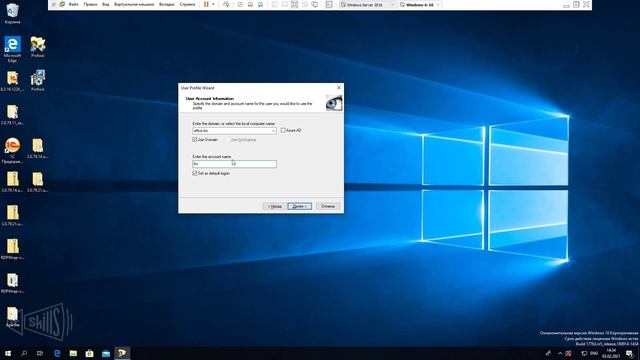Image resolution: width=640 pixels, height=360 pixels.
Task: Select the 3.0.79.11 archive on the desktop
Action: (x=12, y=115)
